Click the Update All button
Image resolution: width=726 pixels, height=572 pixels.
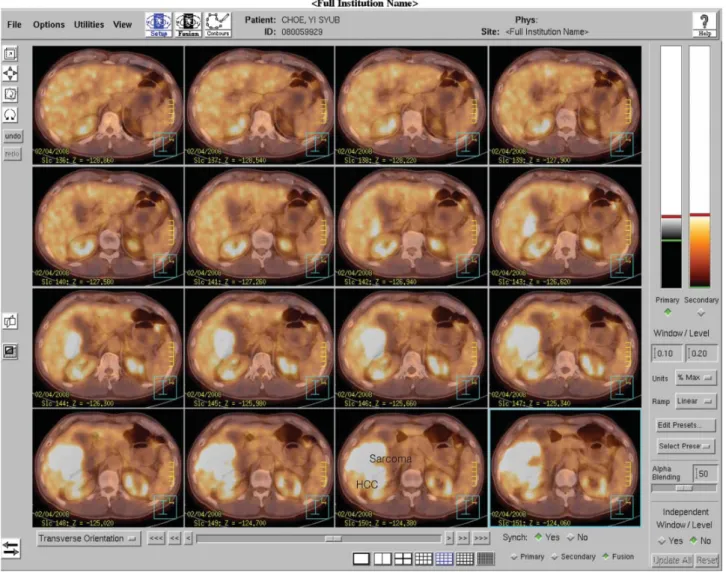click(672, 560)
